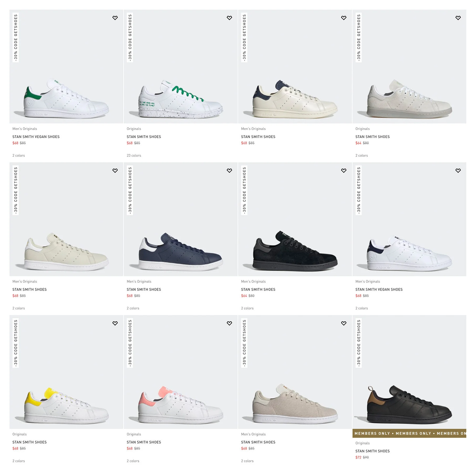Open the all-black Stan Smith product image
The height and width of the screenshot is (468, 476).
[x=409, y=372]
